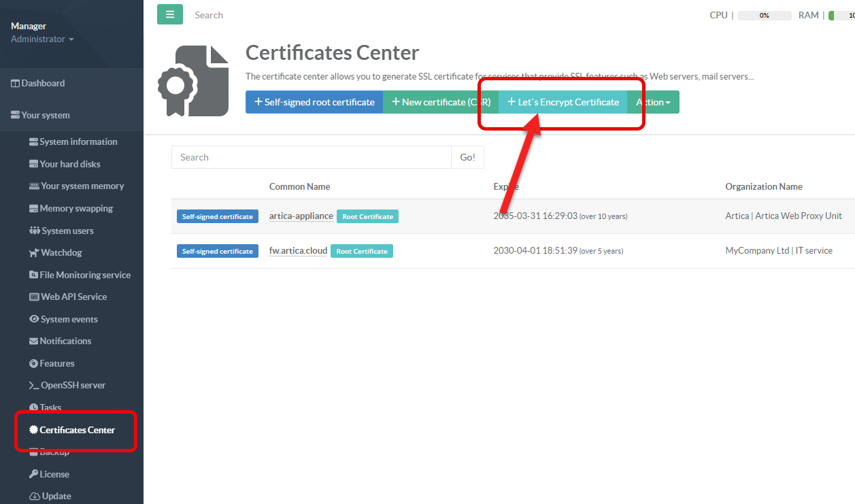Open the artica-appliance certificate link
The image size is (855, 504).
301,216
